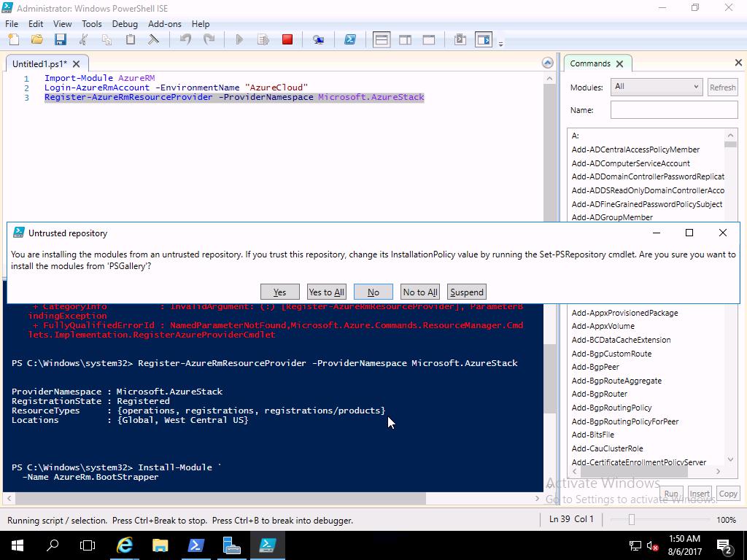Select Add-BgpCustomRoute in commands list
Screen dimensions: 747x560
pyautogui.click(x=611, y=354)
